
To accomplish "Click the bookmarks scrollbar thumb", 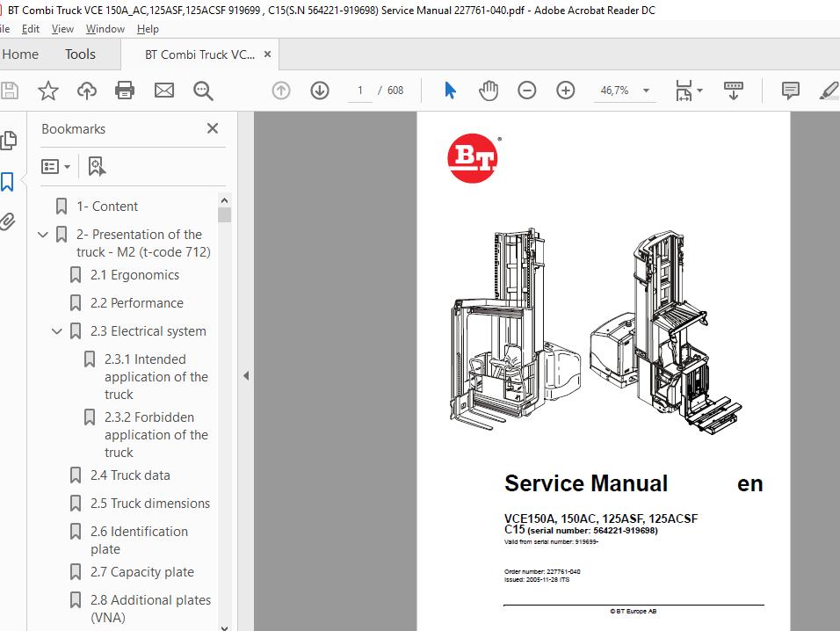I will click(224, 214).
